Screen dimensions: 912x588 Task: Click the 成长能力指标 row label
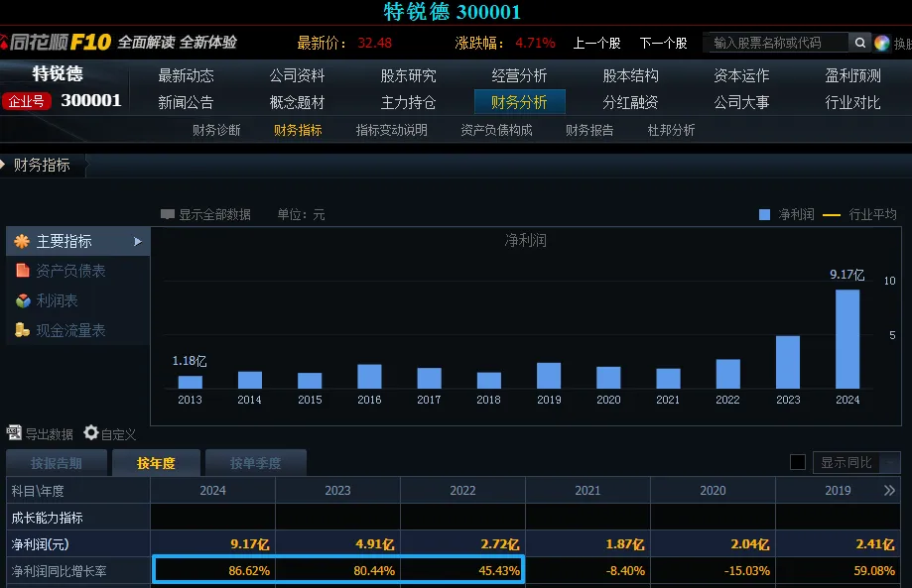pyautogui.click(x=47, y=518)
